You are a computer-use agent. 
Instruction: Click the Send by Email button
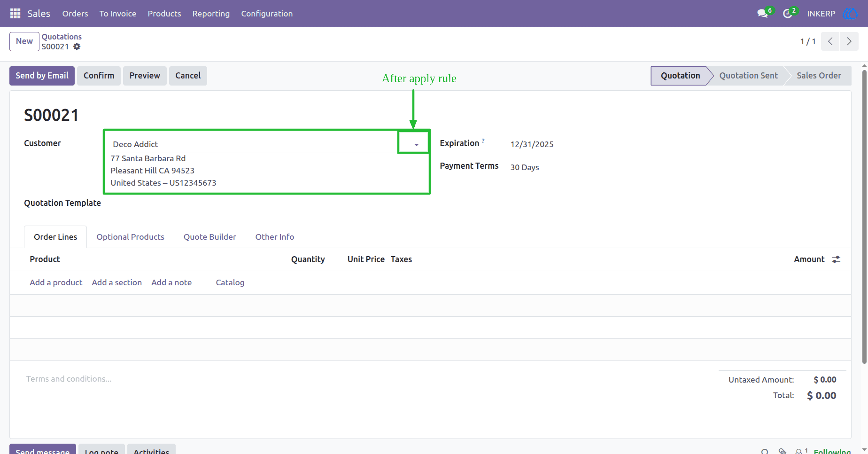point(42,76)
